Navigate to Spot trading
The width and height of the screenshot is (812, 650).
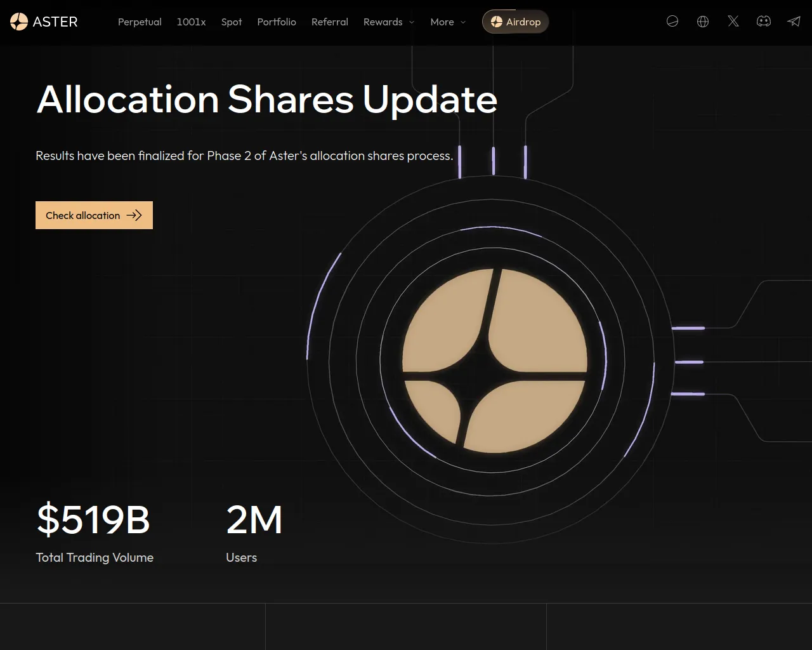pyautogui.click(x=232, y=22)
